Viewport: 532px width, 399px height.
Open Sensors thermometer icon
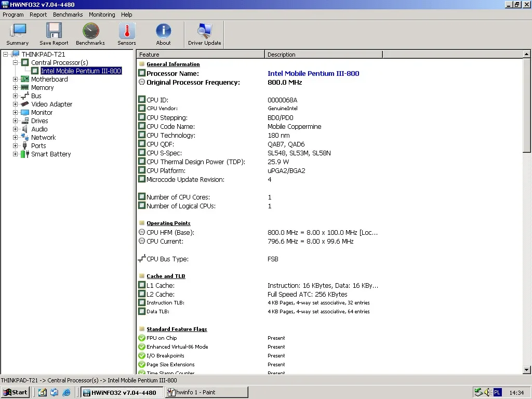pos(127,31)
